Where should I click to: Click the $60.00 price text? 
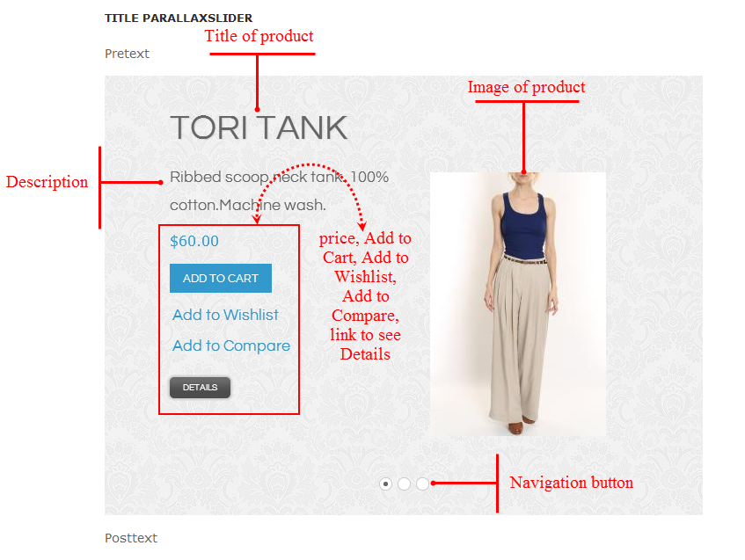(194, 241)
